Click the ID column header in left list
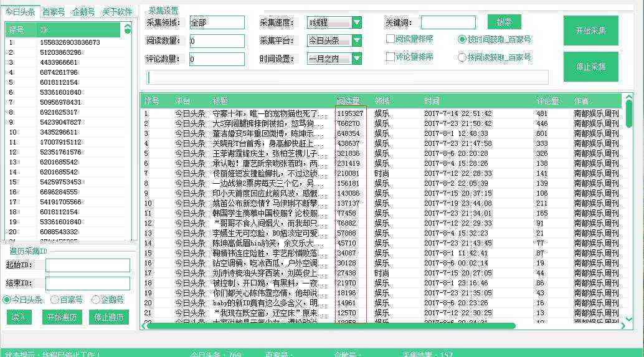The image size is (644, 357). pyautogui.click(x=44, y=30)
